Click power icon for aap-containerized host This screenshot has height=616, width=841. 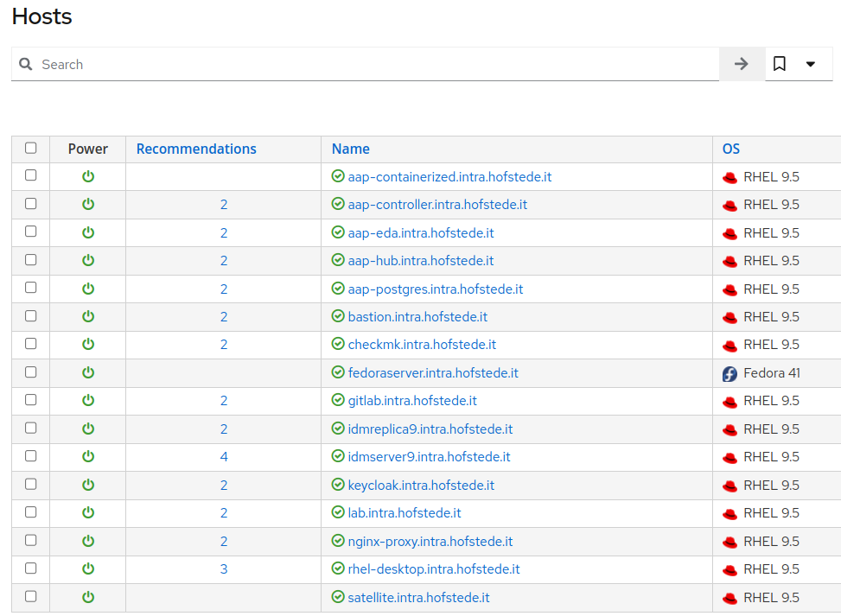[88, 176]
